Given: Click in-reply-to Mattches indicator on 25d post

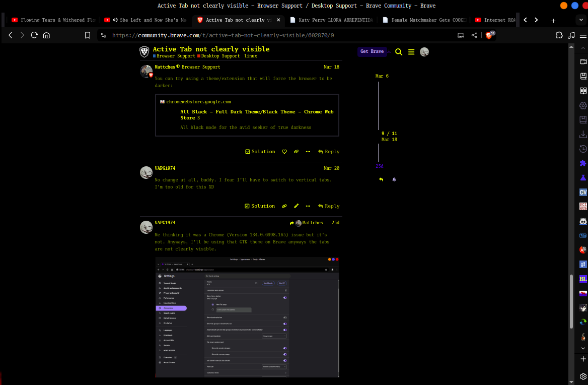Looking at the screenshot, I should coord(307,223).
